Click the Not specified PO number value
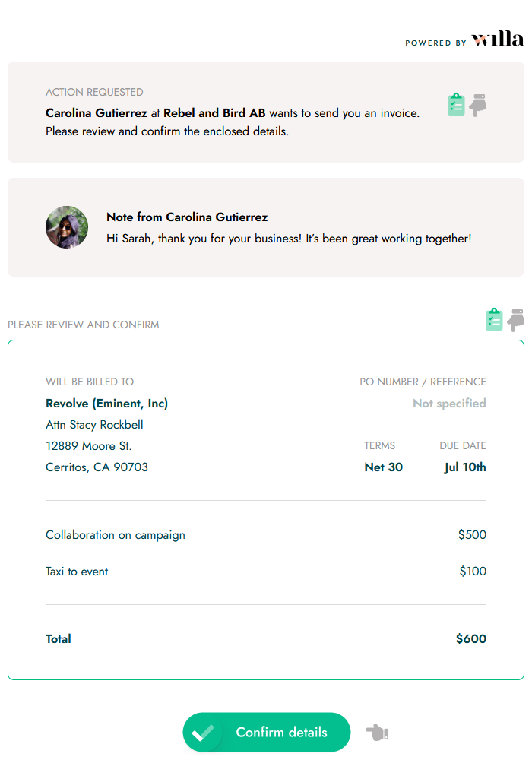This screenshot has height=760, width=532. (x=449, y=403)
